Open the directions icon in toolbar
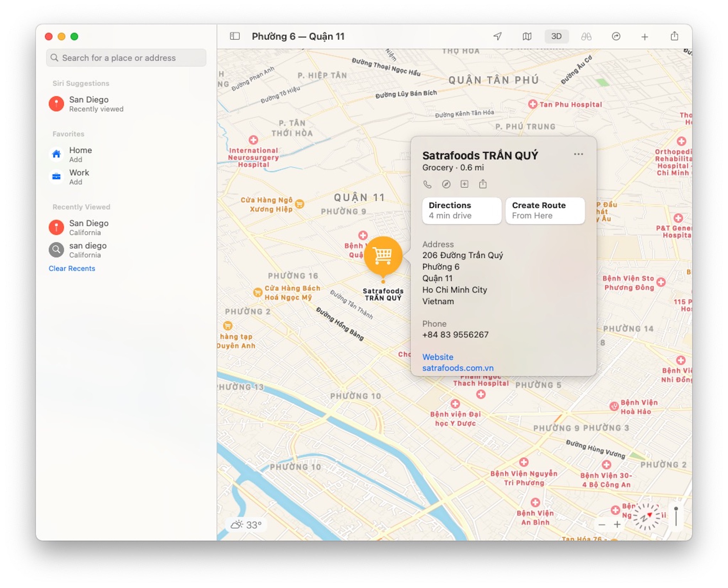 (616, 36)
